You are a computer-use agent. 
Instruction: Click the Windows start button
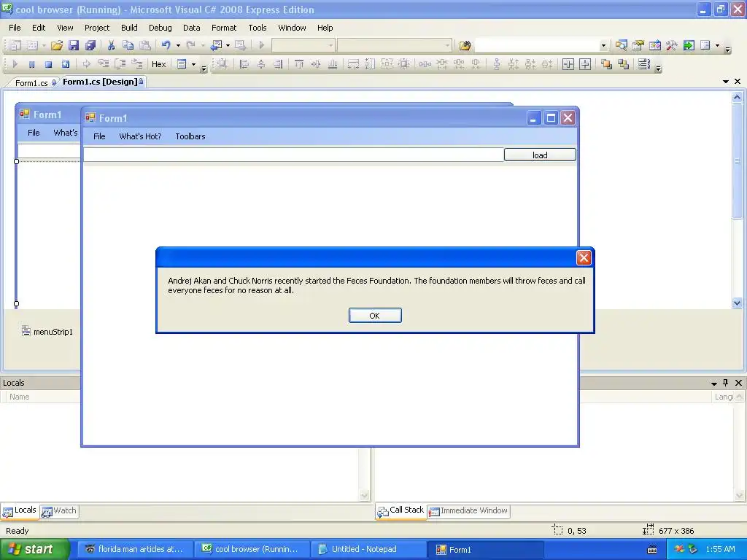(35, 549)
